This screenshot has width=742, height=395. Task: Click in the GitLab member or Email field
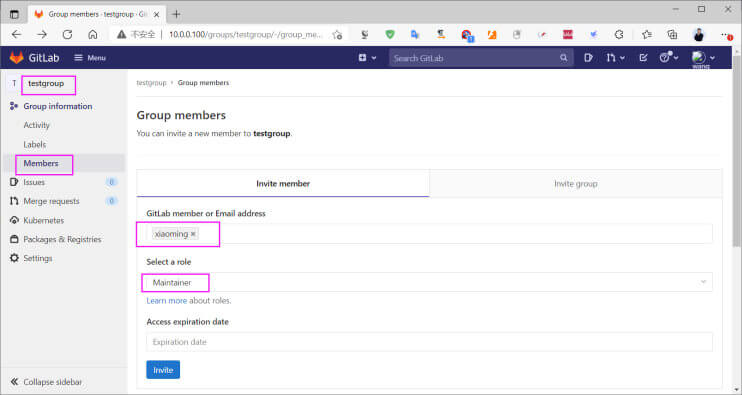[429, 234]
